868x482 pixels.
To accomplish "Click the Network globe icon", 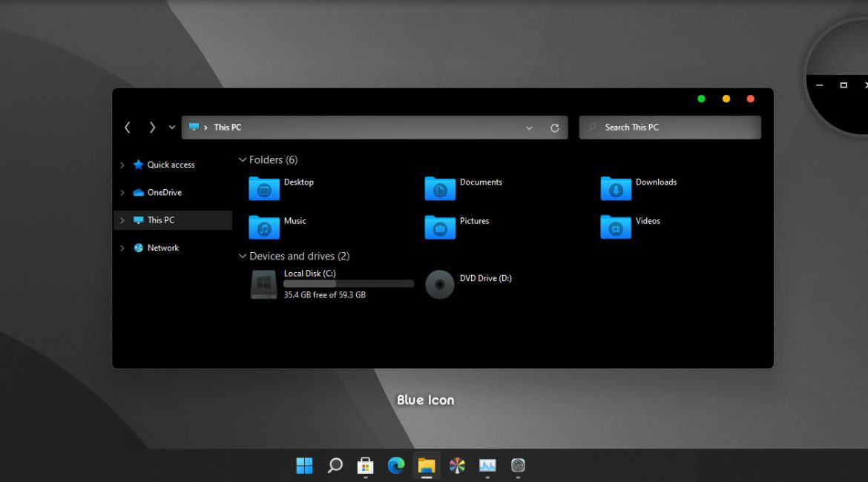I will pos(139,248).
